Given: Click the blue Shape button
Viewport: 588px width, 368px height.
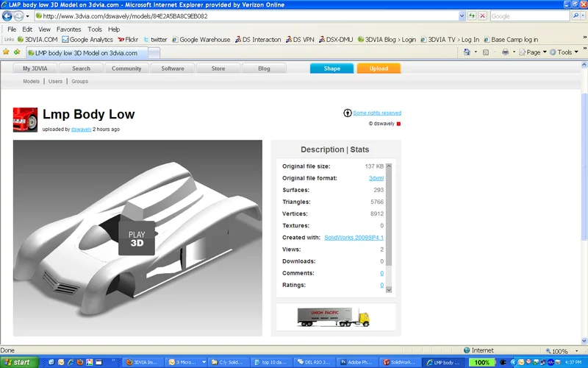Looking at the screenshot, I should click(x=331, y=68).
